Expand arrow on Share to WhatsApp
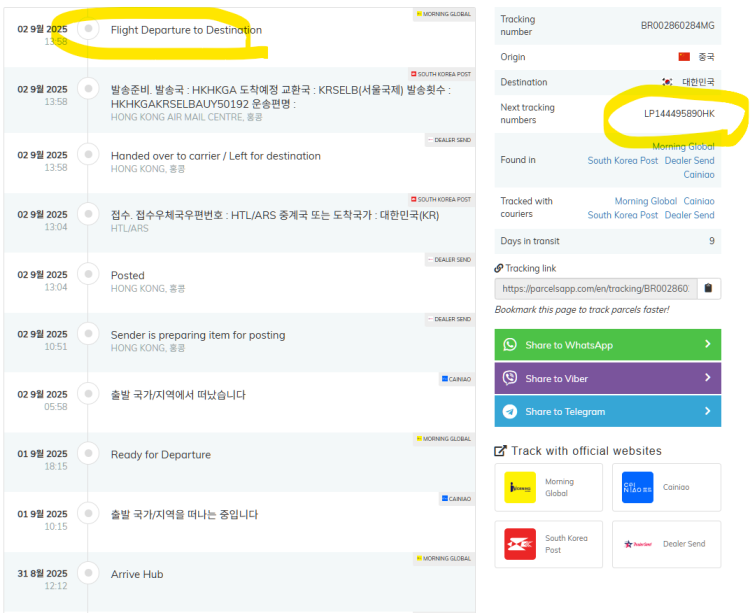750x613 pixels. [x=708, y=344]
